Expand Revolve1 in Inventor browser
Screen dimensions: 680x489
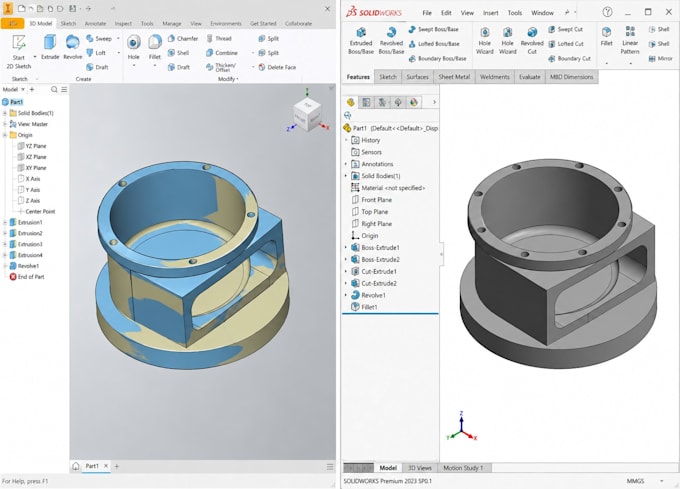point(5,266)
